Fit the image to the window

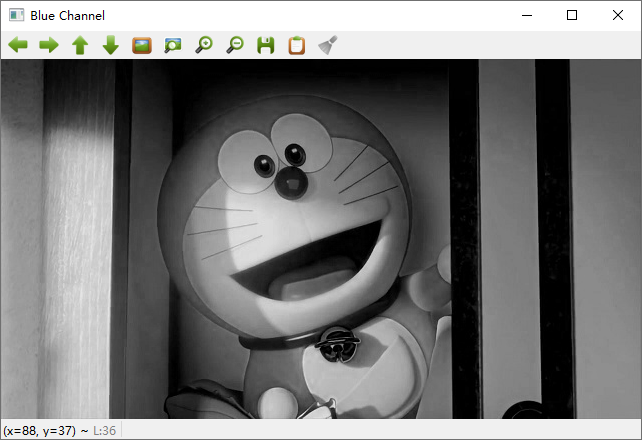point(173,45)
